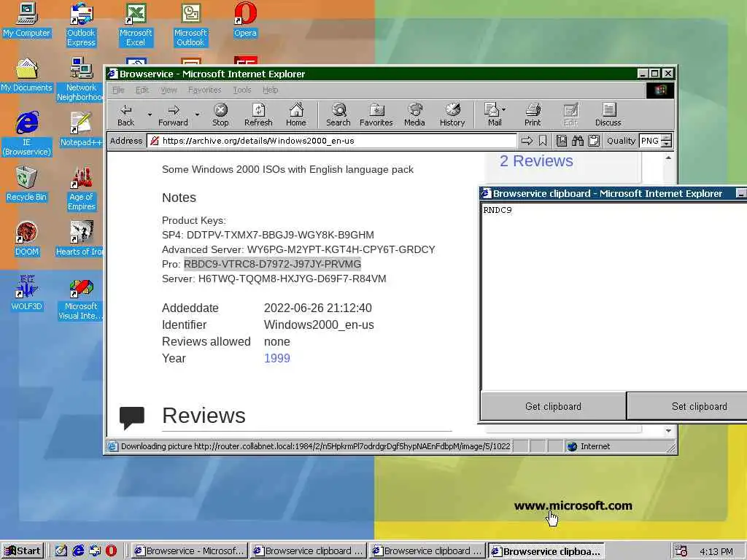747x560 pixels.
Task: Open clipboard icon next to Quality
Action: point(594,141)
